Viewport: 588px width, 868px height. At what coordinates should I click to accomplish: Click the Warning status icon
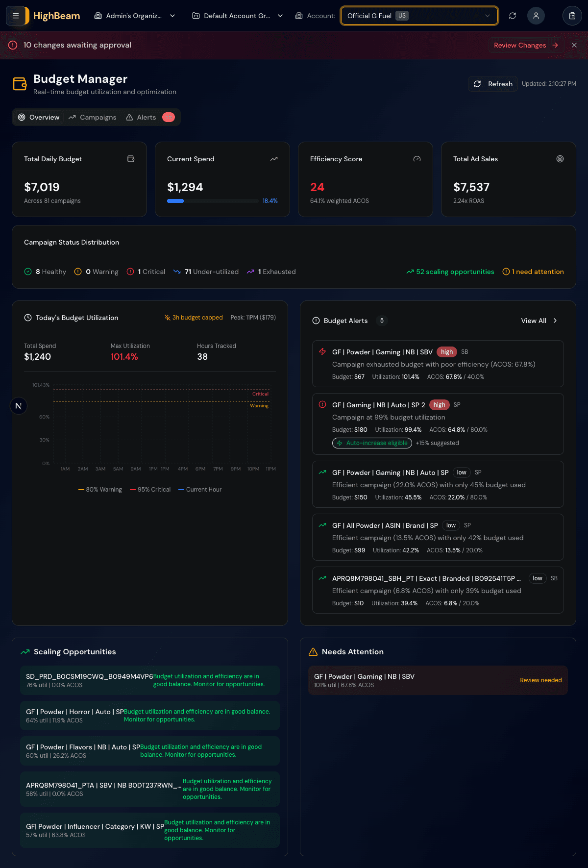[78, 272]
